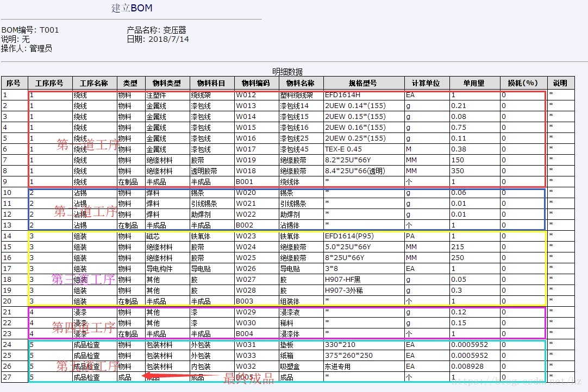Click the unit usage value 0.008928

[467, 366]
